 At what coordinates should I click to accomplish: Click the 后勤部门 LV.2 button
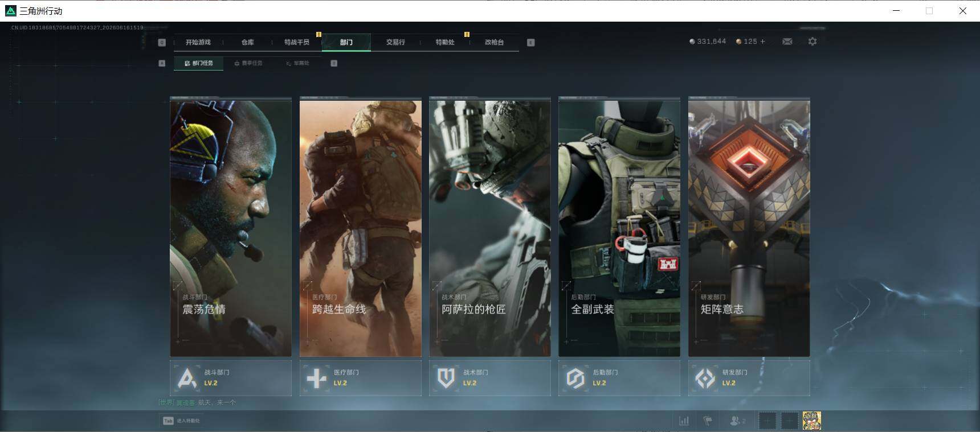(619, 378)
